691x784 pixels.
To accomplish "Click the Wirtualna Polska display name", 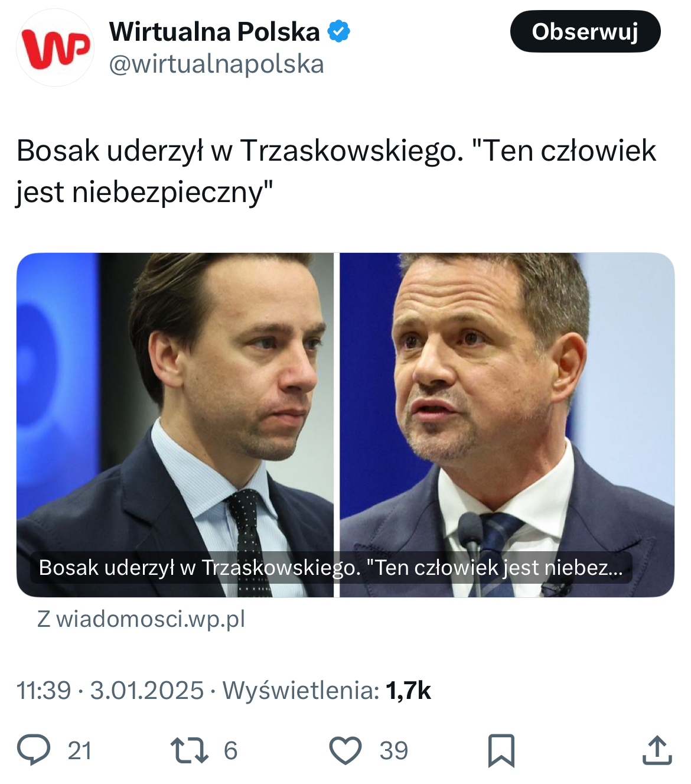I will pyautogui.click(x=214, y=31).
